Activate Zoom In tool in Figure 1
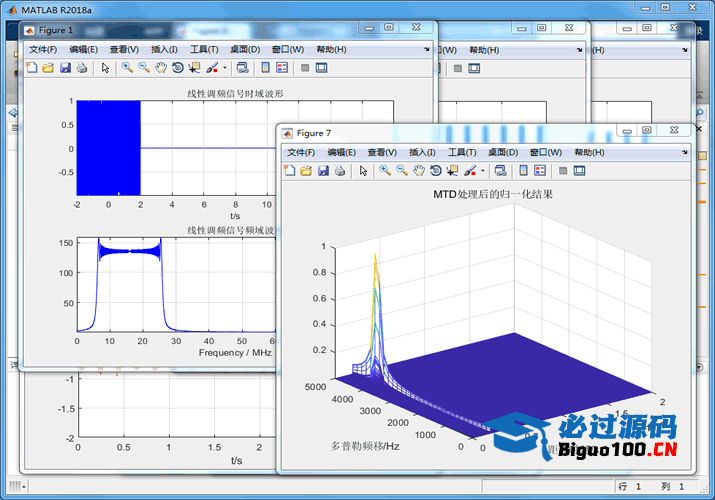The image size is (715, 500). click(127, 68)
